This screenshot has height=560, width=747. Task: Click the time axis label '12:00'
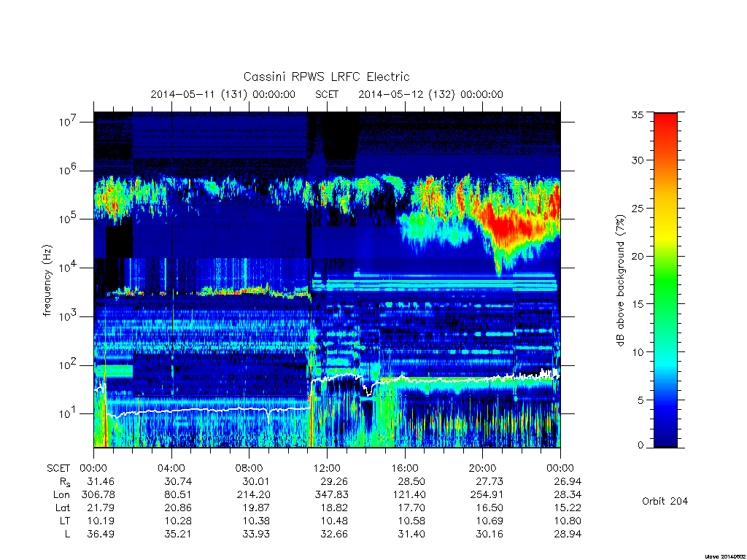pyautogui.click(x=327, y=468)
